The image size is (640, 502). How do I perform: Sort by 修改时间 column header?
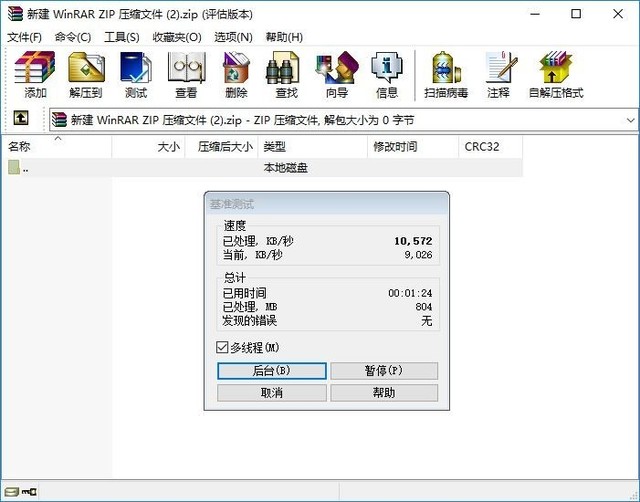413,147
